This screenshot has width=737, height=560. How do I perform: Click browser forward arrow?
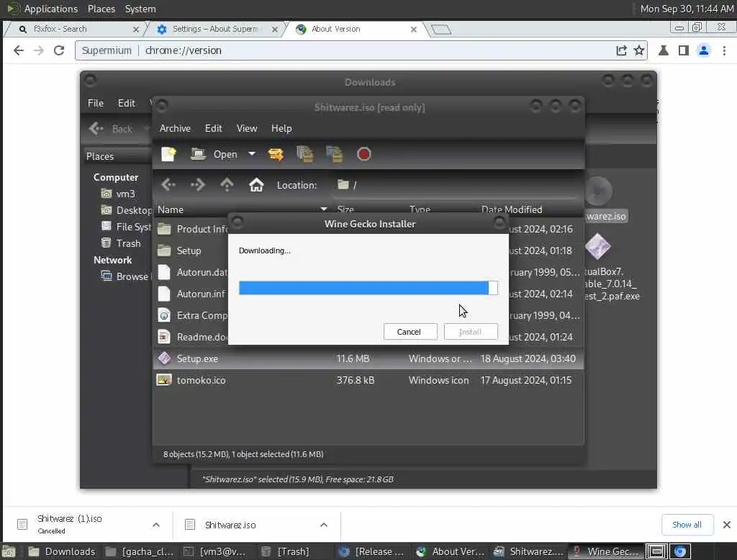[x=39, y=50]
